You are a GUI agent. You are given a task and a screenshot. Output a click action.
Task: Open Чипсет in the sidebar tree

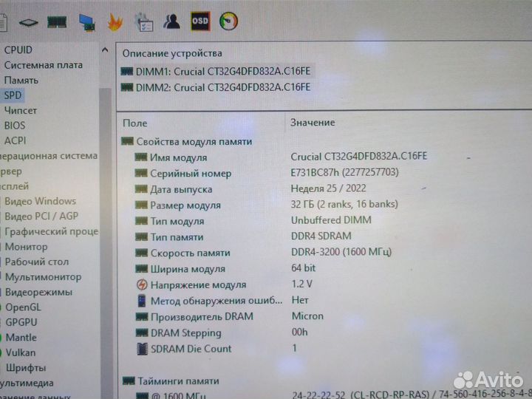tap(21, 110)
